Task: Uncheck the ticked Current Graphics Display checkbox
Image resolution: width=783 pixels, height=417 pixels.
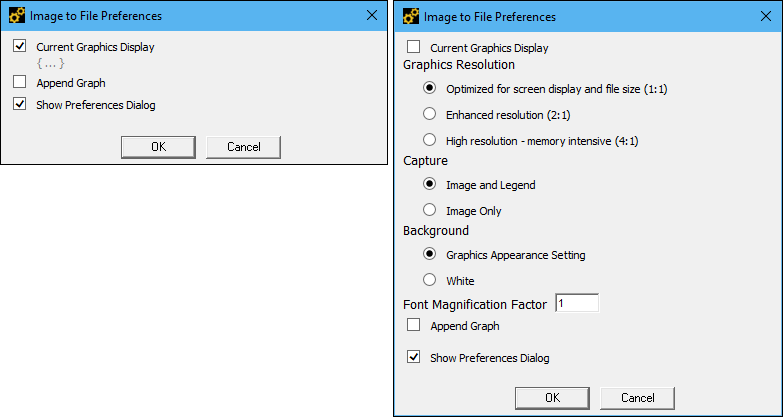Action: tap(20, 47)
